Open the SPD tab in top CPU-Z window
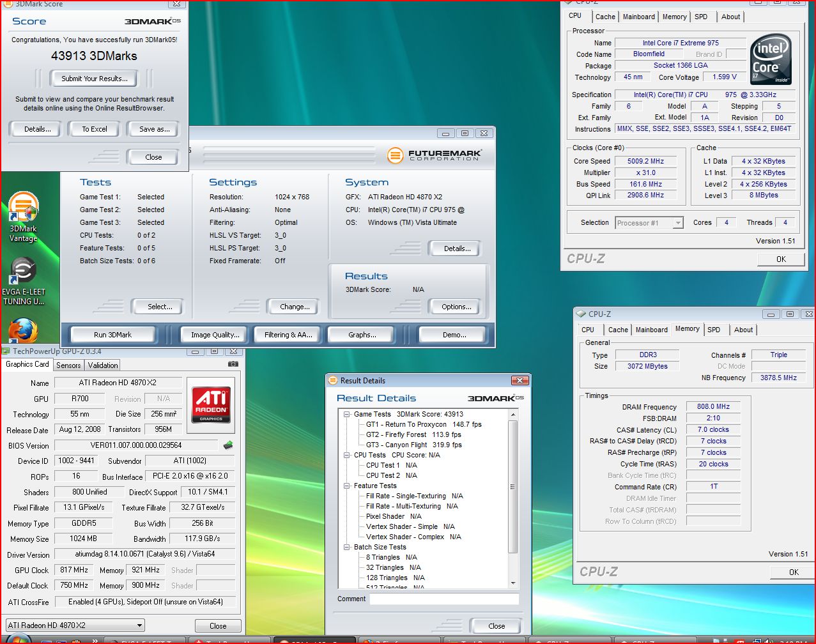 pyautogui.click(x=701, y=17)
